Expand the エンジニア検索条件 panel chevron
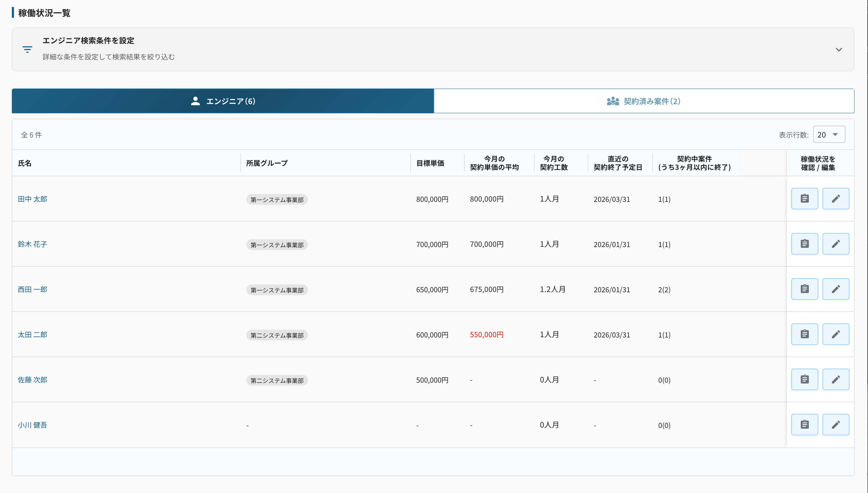Screen dimensions: 868x493 839,50
